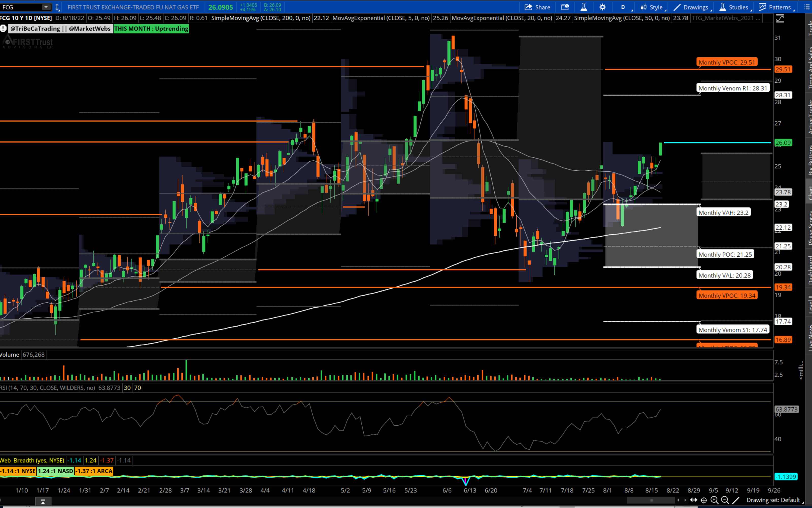Click the price axis scale icon
Viewport: 812px width, 508px height.
point(780,19)
